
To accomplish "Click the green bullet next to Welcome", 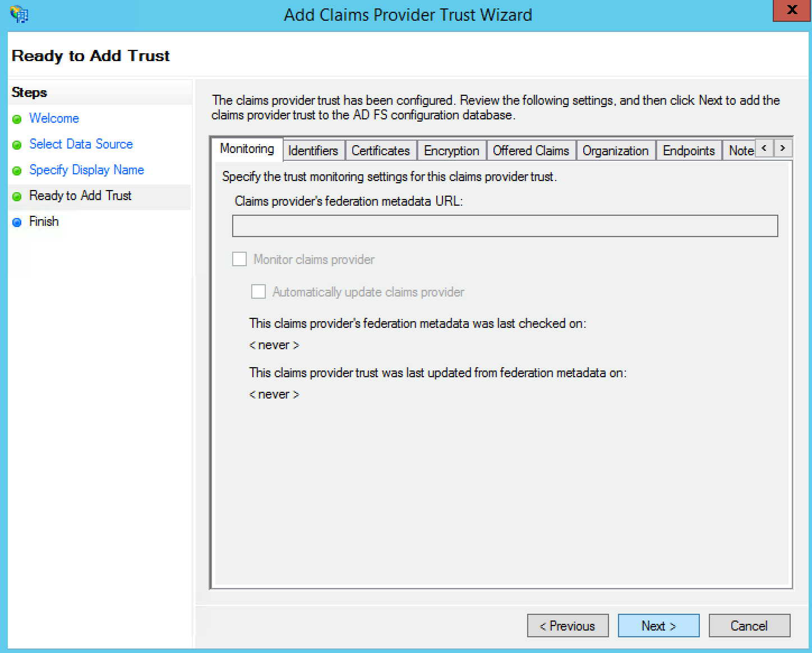I will (x=17, y=119).
